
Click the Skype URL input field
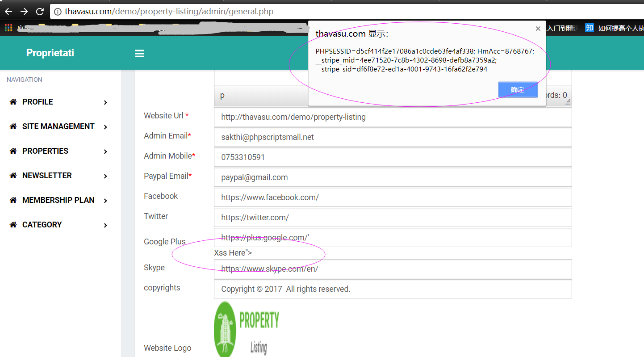(393, 269)
